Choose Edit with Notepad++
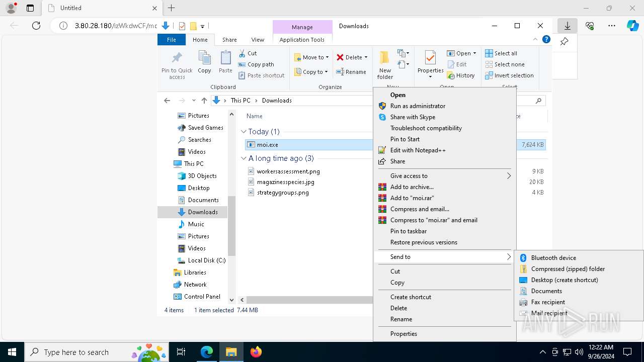This screenshot has height=362, width=644. (x=418, y=150)
